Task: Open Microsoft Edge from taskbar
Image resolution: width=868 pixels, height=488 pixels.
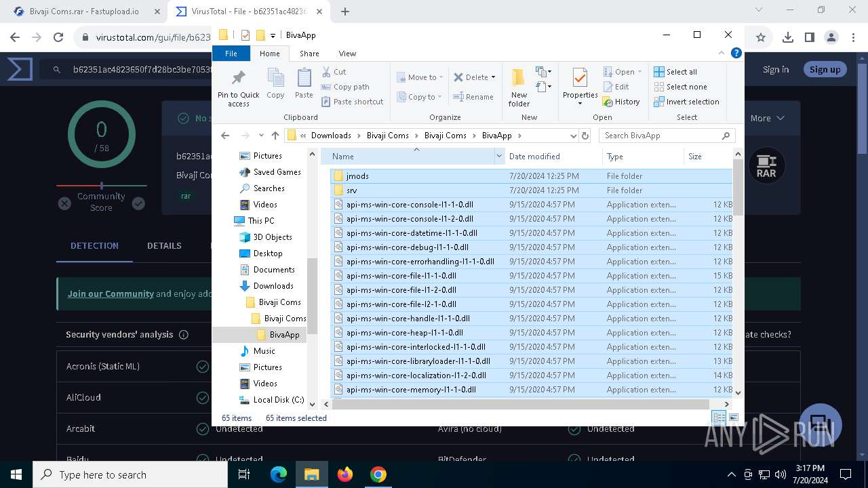Action: [279, 474]
